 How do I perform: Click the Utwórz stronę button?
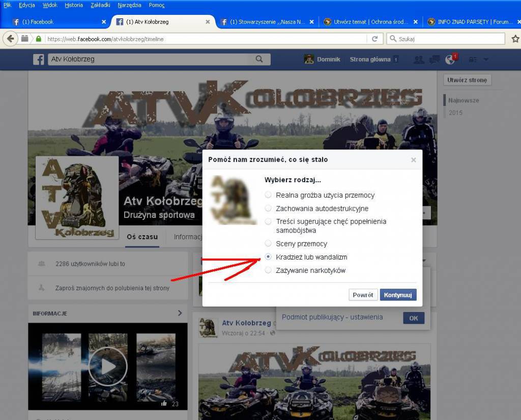(x=467, y=80)
